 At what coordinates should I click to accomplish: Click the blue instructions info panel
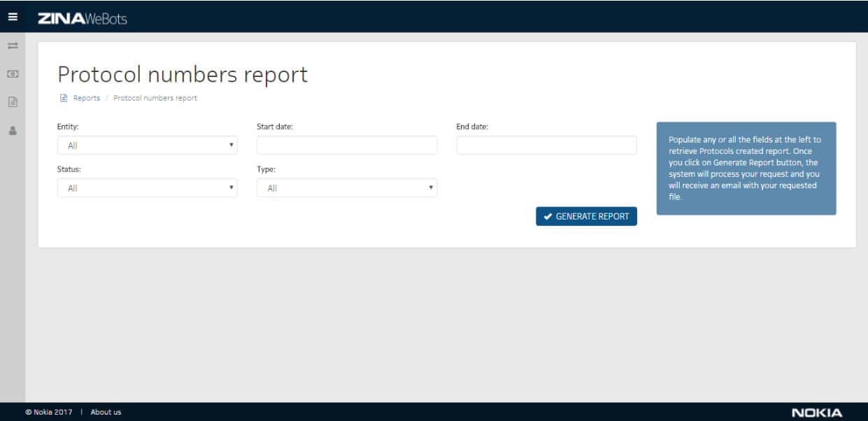point(746,169)
